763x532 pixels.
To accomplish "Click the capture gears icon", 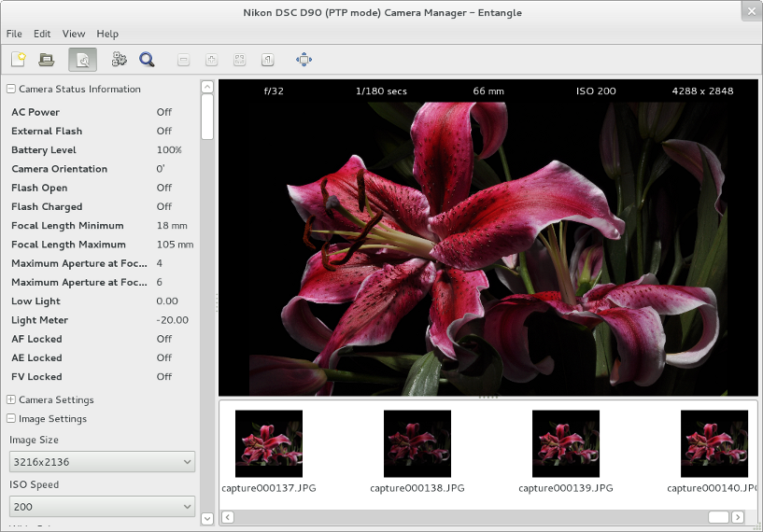I will click(x=120, y=60).
